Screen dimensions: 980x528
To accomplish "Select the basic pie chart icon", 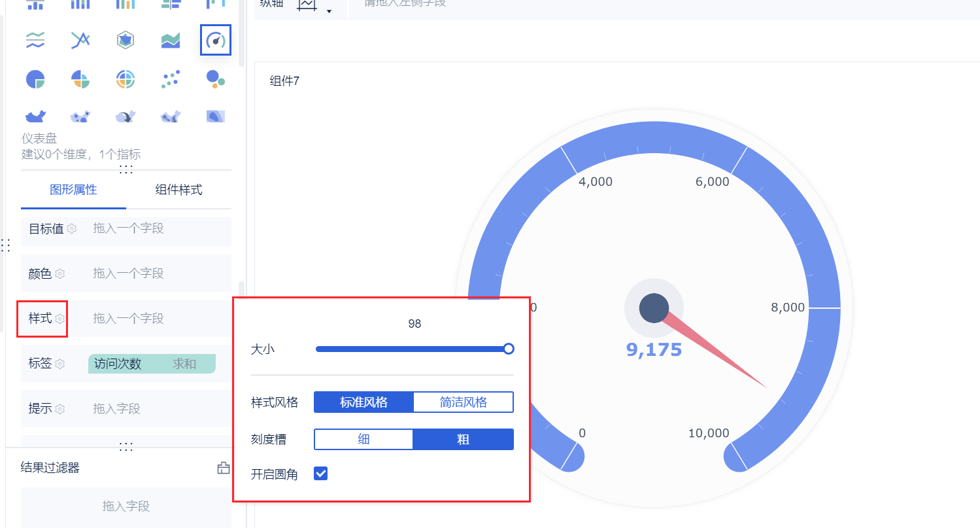I will click(x=35, y=80).
